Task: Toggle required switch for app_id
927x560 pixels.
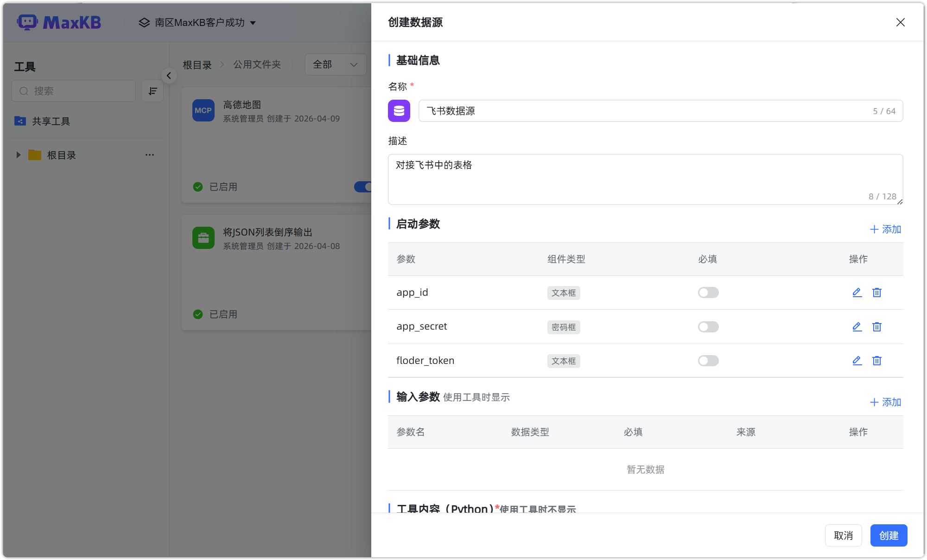Action: click(708, 293)
